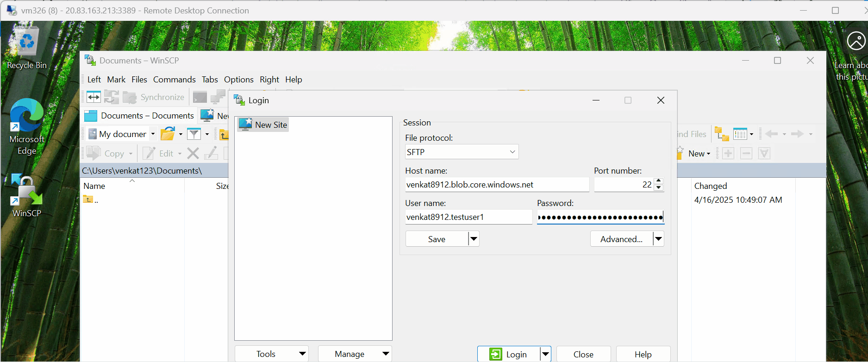Click the Close button in Login dialog

point(583,354)
